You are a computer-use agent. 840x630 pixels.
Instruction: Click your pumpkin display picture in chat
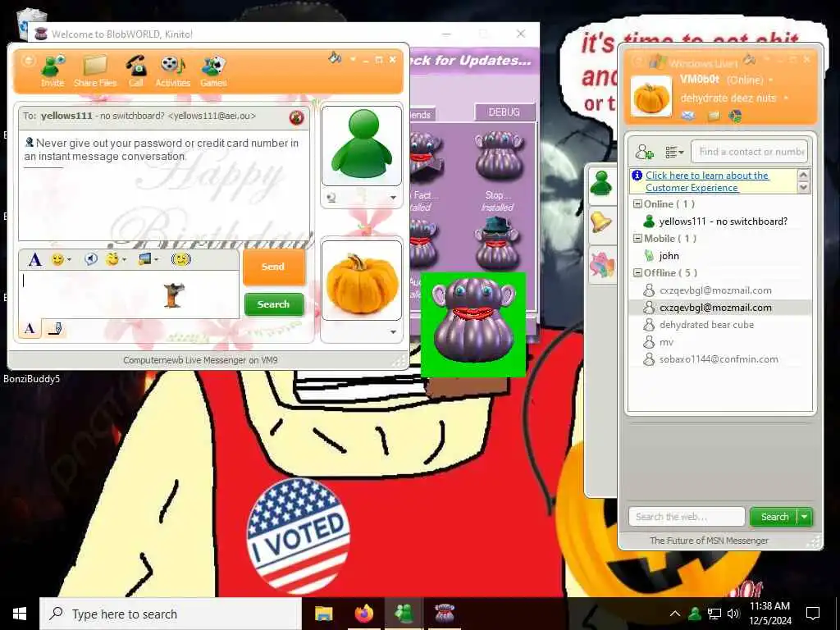362,281
